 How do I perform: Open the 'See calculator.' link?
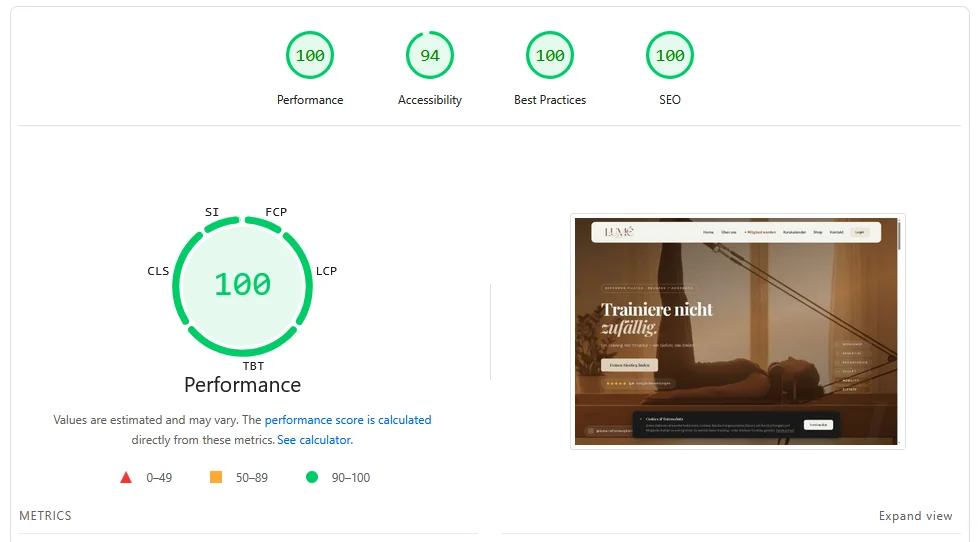tap(315, 440)
